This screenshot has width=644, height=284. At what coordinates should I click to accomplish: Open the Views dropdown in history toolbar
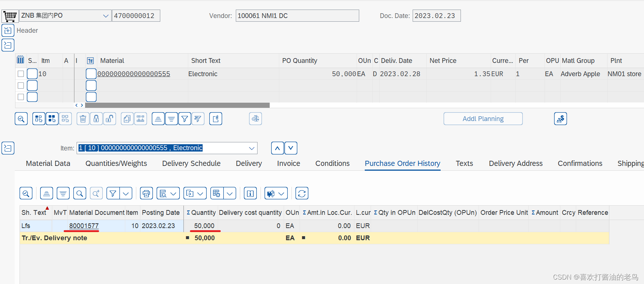168,194
